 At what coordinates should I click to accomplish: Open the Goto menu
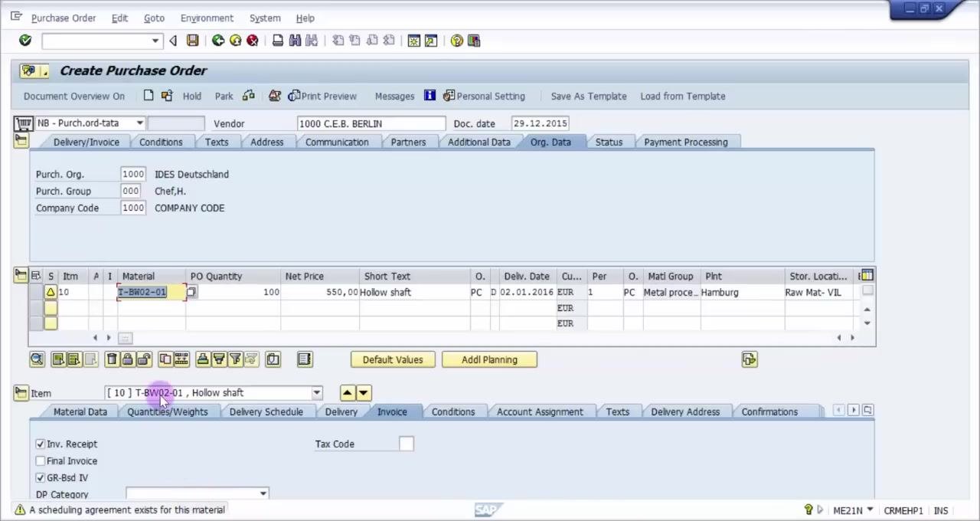click(x=154, y=18)
